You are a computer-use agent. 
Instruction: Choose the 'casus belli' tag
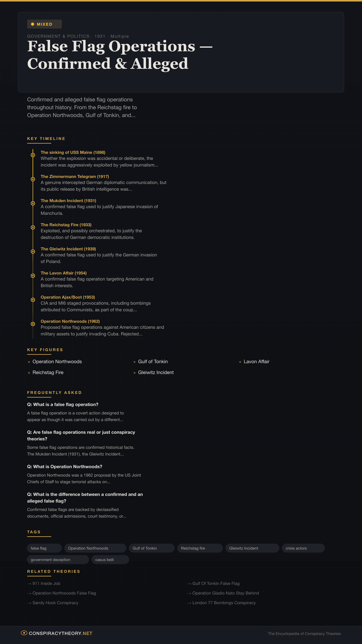tap(110, 560)
